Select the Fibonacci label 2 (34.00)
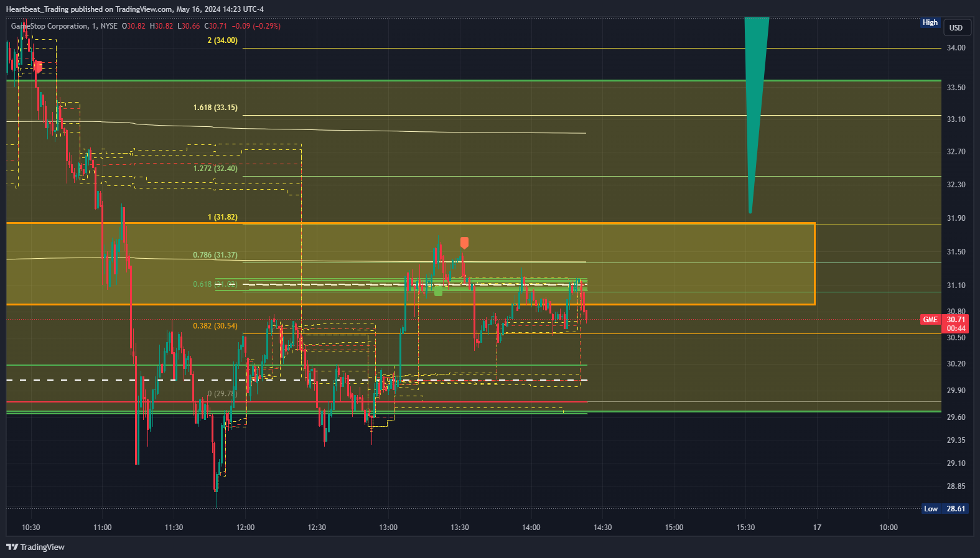Viewport: 980px width, 558px height. tap(223, 40)
